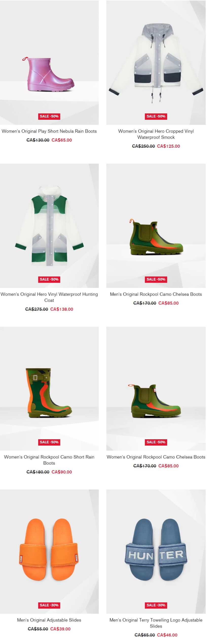Click SALE -50% badge on Nebula boots
Viewport: 208px width, 644px height.
pos(49,116)
